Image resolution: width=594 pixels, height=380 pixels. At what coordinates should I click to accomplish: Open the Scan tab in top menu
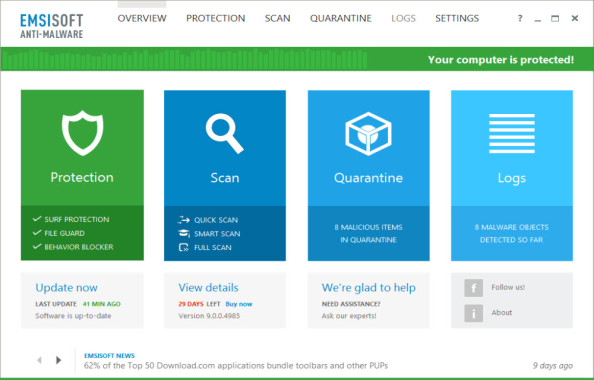pyautogui.click(x=277, y=18)
